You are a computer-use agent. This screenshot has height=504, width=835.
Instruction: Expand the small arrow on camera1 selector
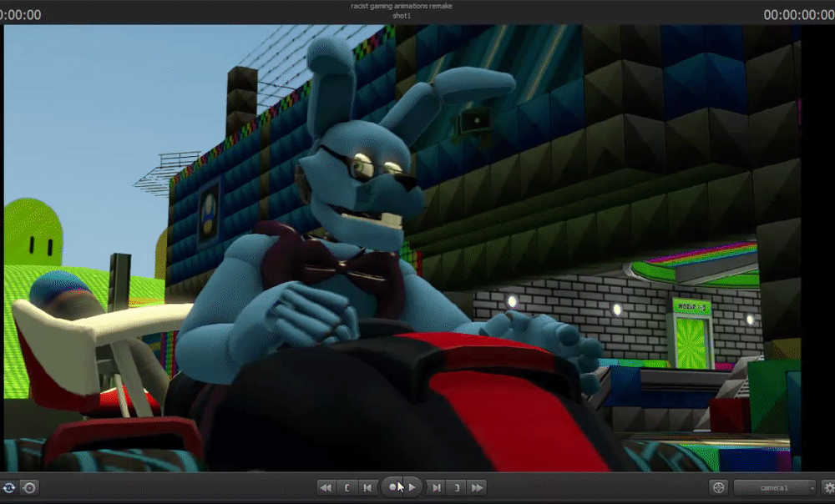(812, 488)
